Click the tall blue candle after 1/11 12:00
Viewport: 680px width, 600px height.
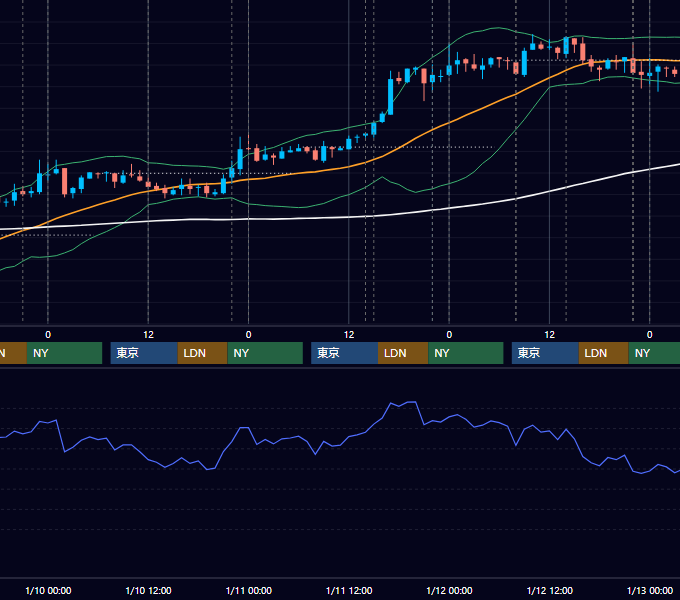point(390,96)
